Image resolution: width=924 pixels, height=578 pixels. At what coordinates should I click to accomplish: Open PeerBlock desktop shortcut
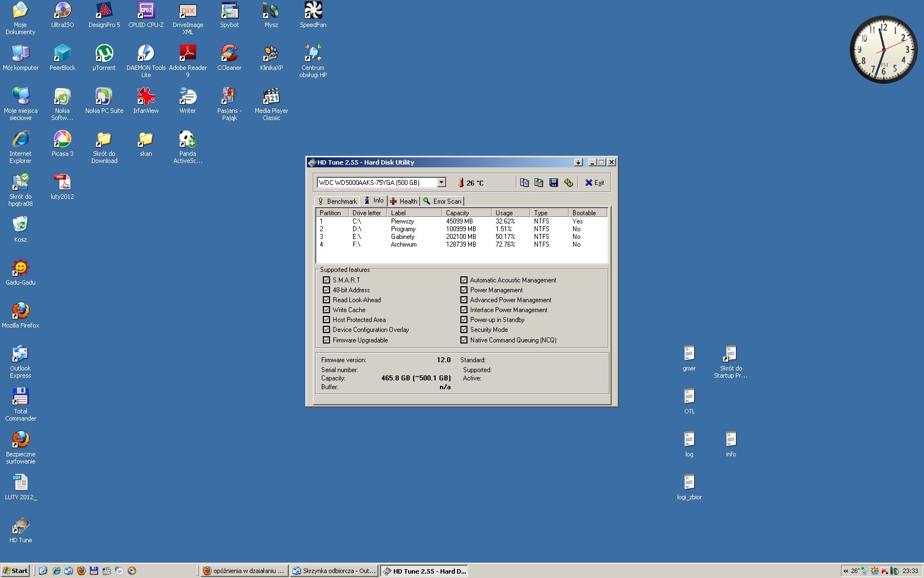click(x=62, y=58)
